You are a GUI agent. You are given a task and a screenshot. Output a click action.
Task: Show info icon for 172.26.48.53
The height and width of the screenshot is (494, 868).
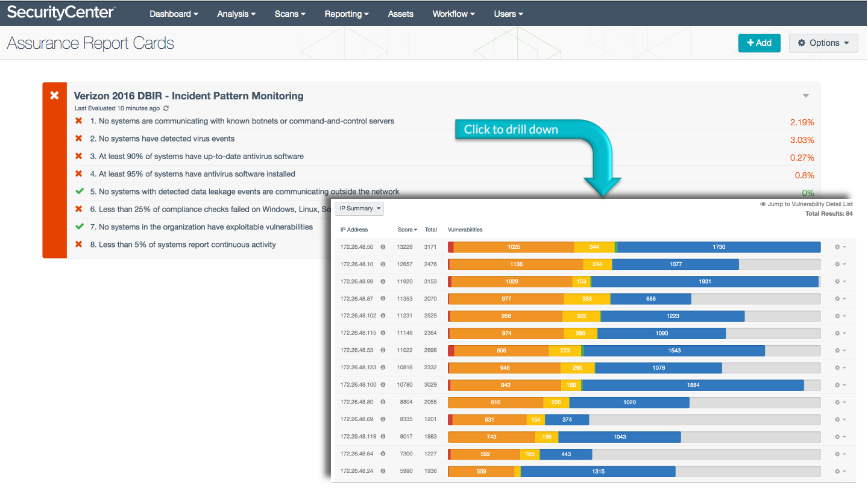383,350
